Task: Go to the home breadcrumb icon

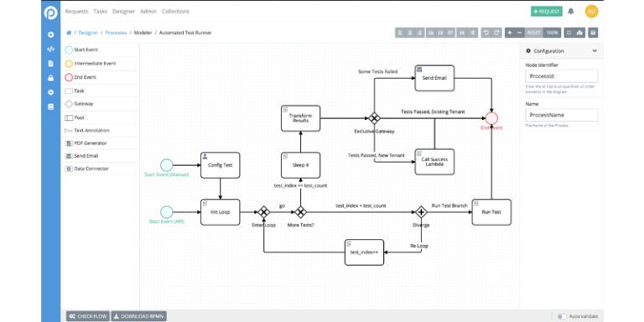Action: point(69,33)
